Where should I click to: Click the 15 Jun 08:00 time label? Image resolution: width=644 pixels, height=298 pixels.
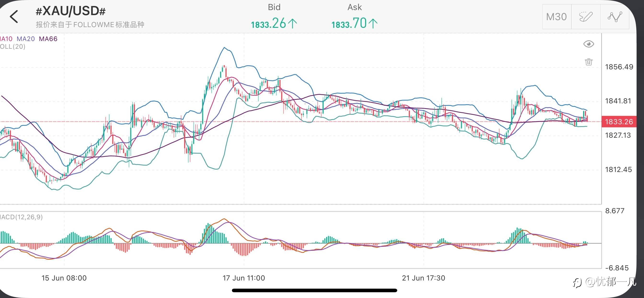64,278
